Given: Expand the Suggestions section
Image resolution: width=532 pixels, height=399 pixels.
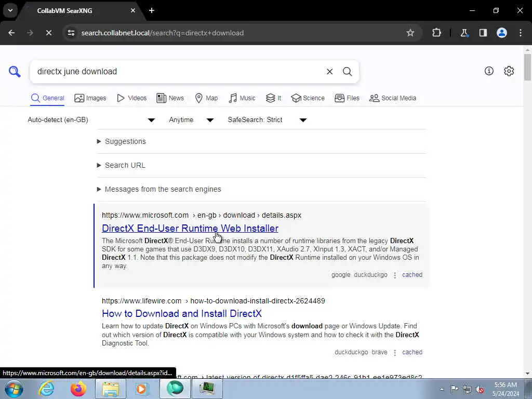Looking at the screenshot, I should [x=122, y=141].
